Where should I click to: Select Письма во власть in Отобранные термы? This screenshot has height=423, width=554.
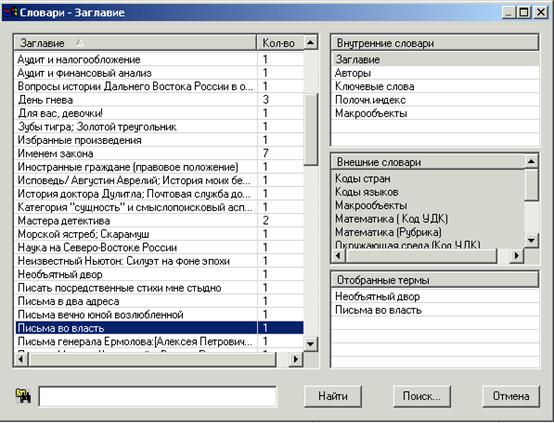(x=435, y=310)
